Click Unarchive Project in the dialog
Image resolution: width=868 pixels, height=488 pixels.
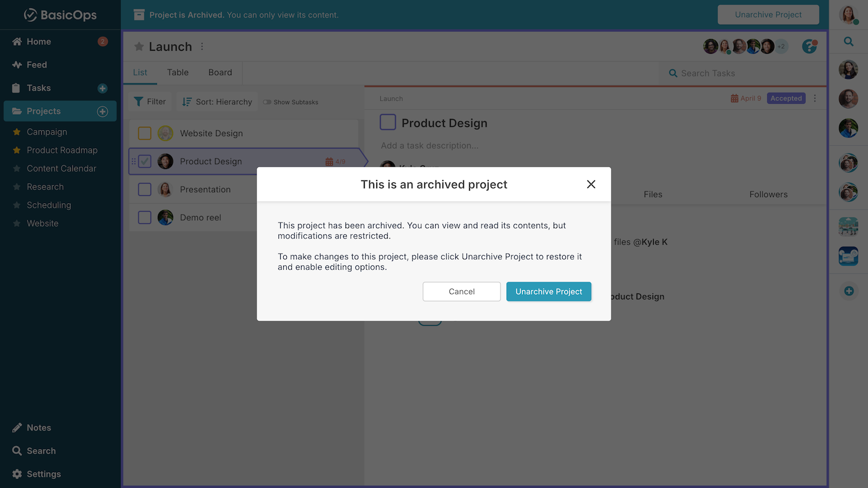tap(549, 292)
